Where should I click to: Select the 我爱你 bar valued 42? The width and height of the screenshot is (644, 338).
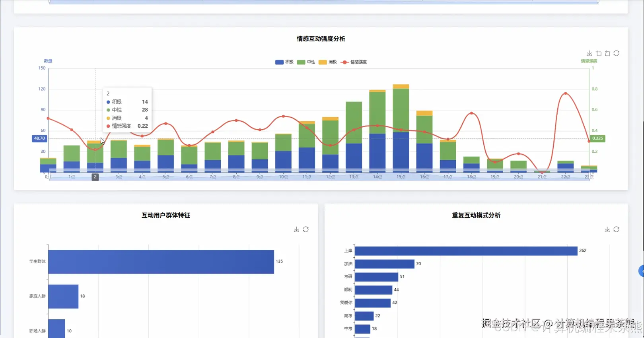tap(373, 303)
